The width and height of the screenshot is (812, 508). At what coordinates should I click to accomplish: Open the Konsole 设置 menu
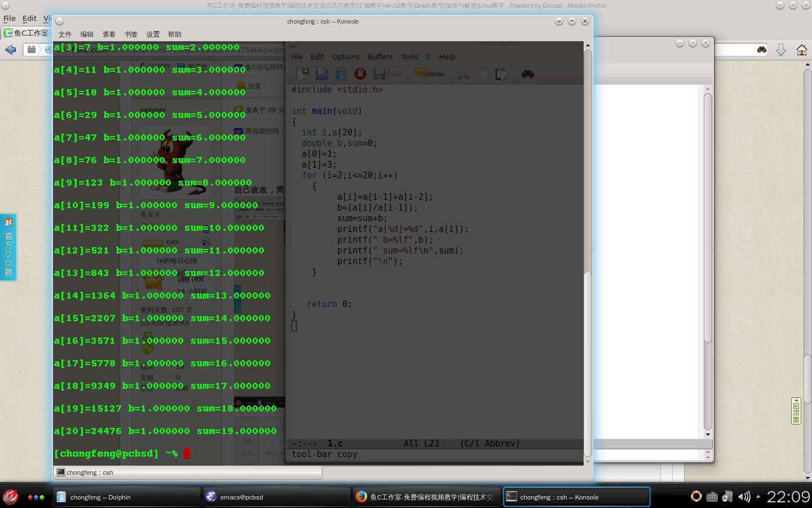(x=153, y=34)
